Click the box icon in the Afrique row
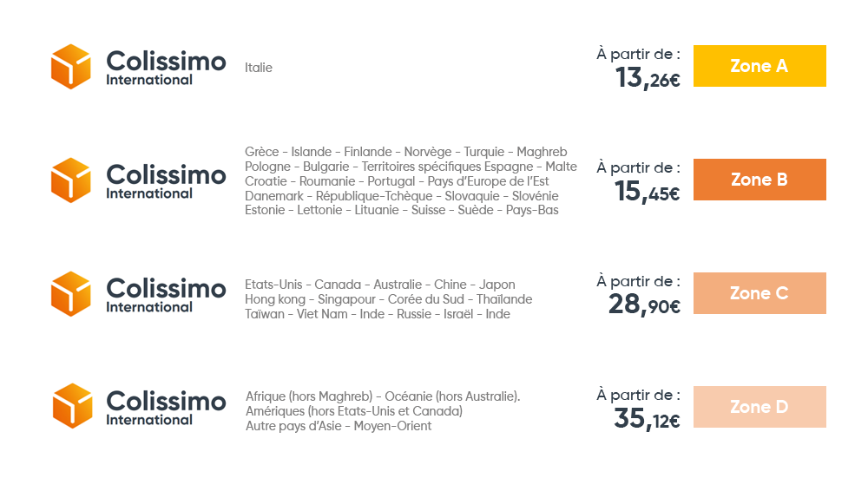The image size is (868, 478). click(x=72, y=406)
